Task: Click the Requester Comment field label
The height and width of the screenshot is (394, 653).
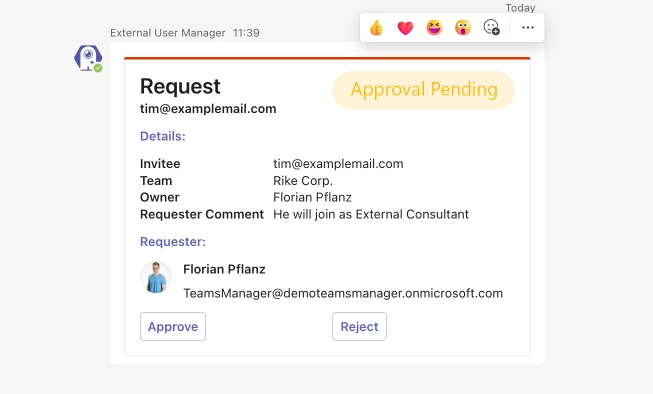Action: pos(202,214)
